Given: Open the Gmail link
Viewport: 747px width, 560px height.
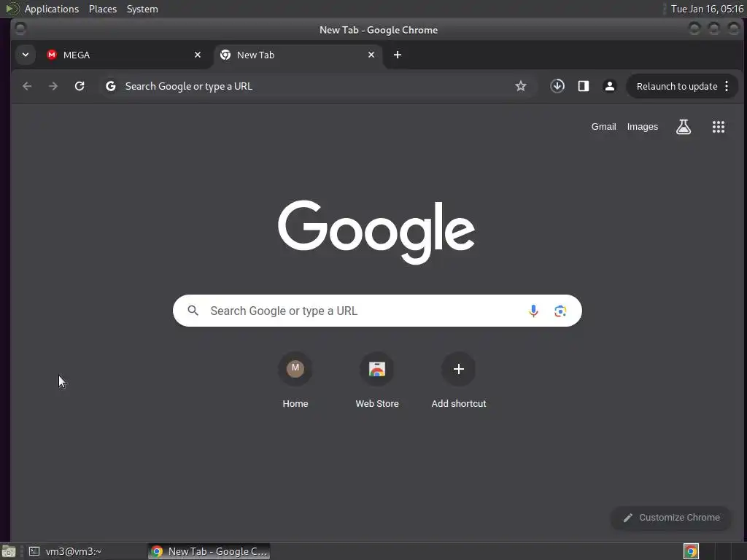Looking at the screenshot, I should tap(603, 127).
